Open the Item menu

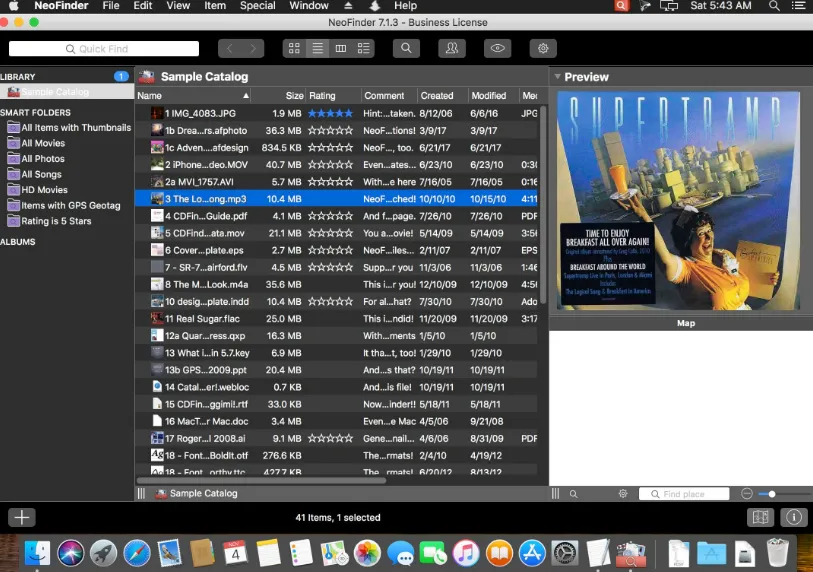point(215,6)
